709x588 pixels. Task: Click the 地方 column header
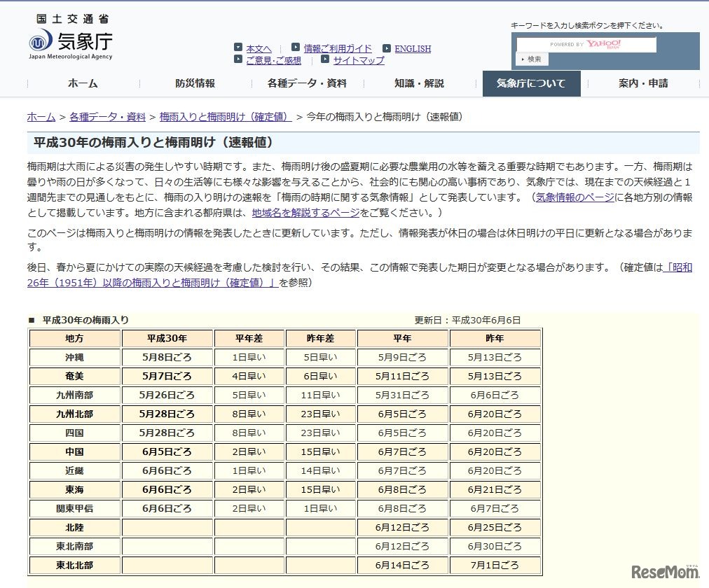pyautogui.click(x=74, y=338)
